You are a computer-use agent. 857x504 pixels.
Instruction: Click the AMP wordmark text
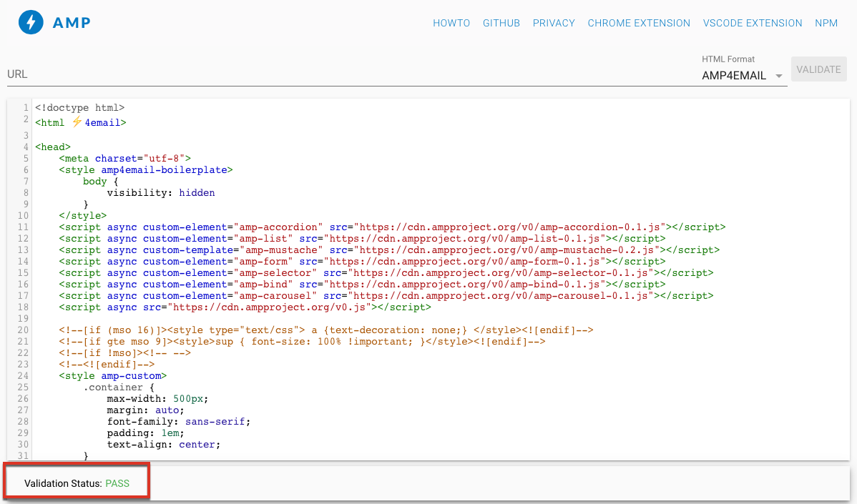[x=72, y=23]
